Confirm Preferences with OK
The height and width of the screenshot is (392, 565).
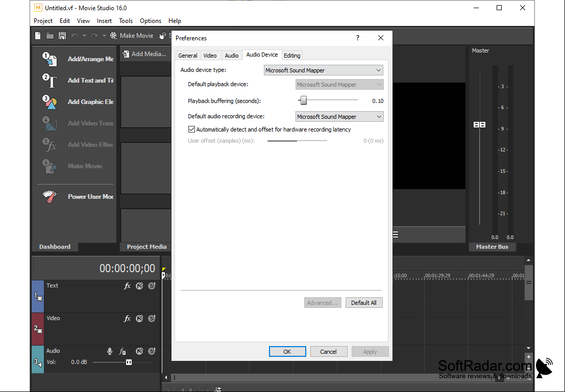pyautogui.click(x=287, y=352)
